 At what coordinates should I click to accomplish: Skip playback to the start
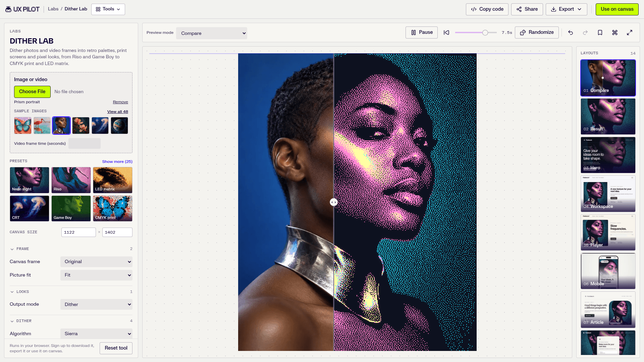click(x=446, y=33)
